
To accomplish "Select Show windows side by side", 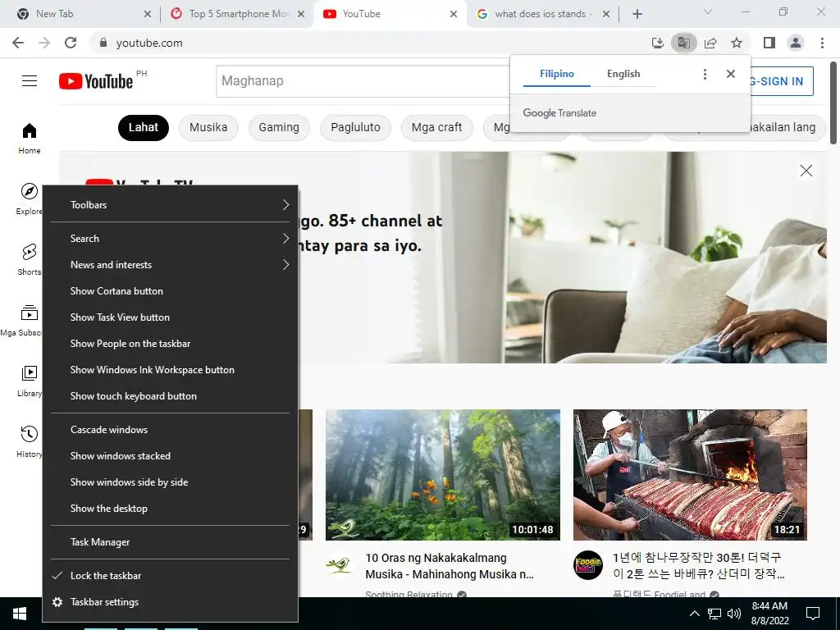I will coord(171,482).
